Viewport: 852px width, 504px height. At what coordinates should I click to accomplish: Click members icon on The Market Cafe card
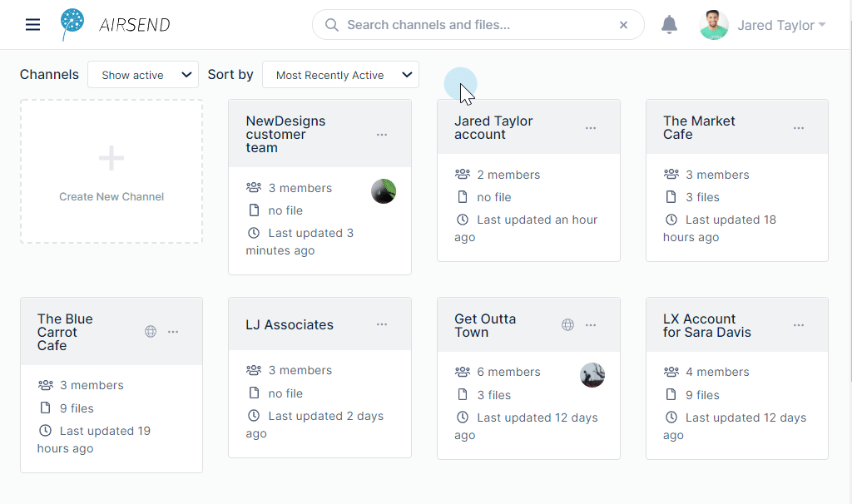pyautogui.click(x=671, y=174)
